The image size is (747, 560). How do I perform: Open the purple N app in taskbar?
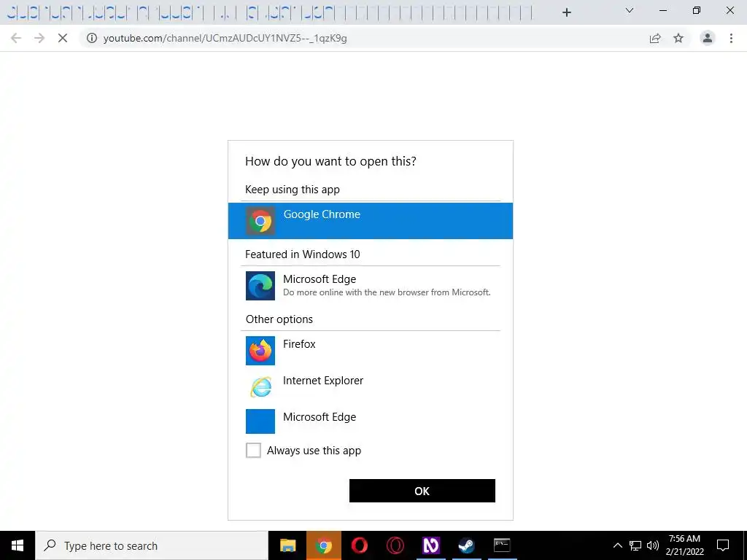click(430, 545)
